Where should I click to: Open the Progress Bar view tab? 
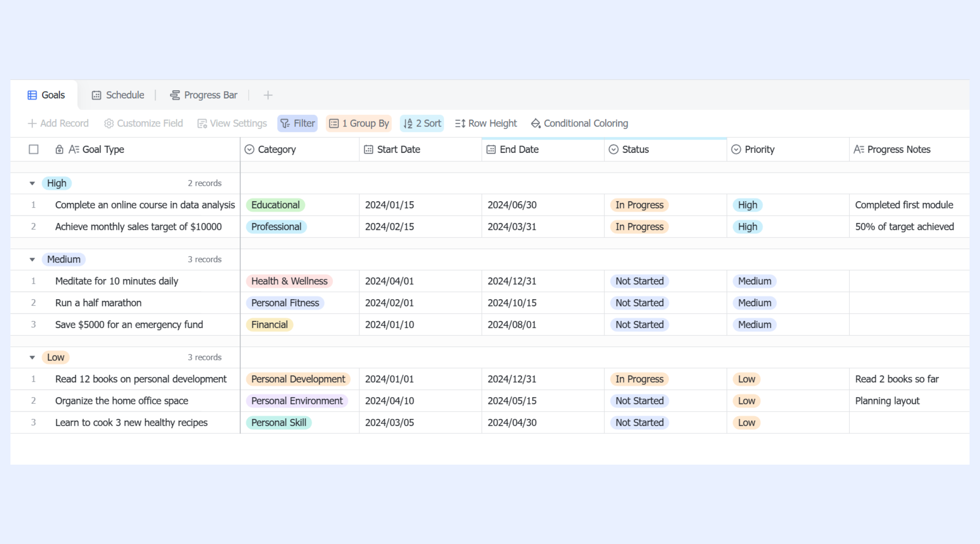pos(203,95)
